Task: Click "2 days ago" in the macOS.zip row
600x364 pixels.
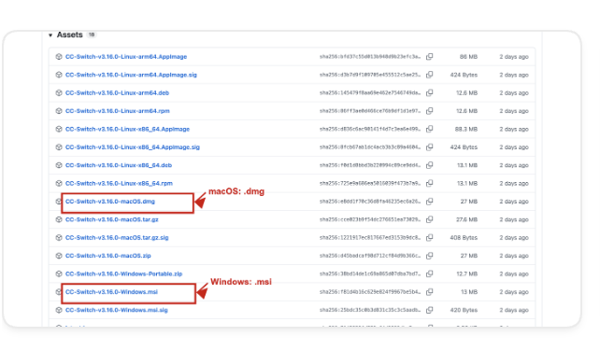Action: 514,256
